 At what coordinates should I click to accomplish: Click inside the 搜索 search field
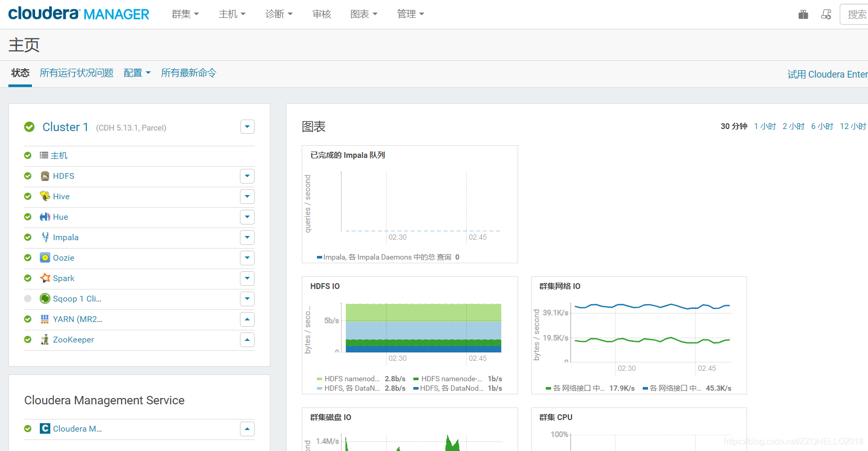click(x=854, y=14)
